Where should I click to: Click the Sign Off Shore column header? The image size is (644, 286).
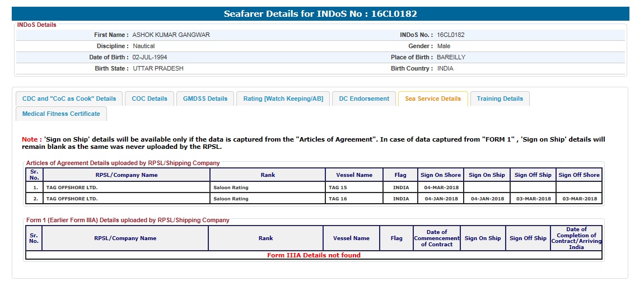pyautogui.click(x=578, y=175)
